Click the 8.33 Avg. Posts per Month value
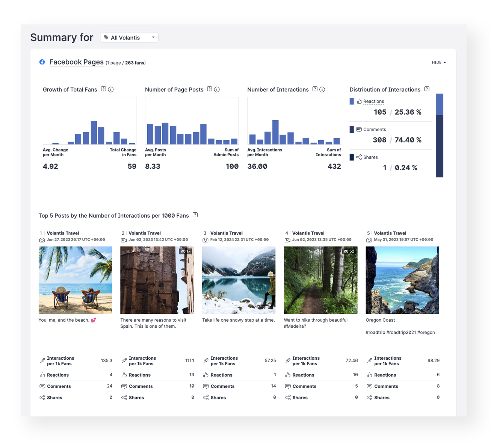Screen dimensions: 491x448 click(x=153, y=166)
